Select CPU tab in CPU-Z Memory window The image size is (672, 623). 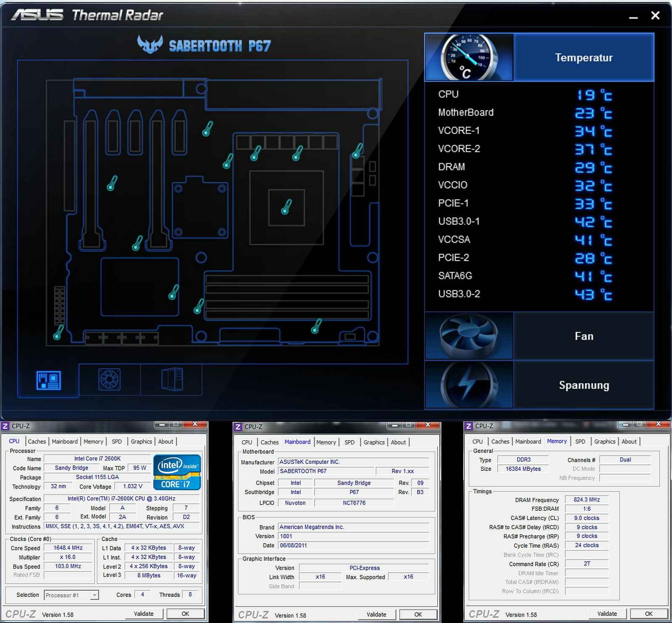(478, 442)
